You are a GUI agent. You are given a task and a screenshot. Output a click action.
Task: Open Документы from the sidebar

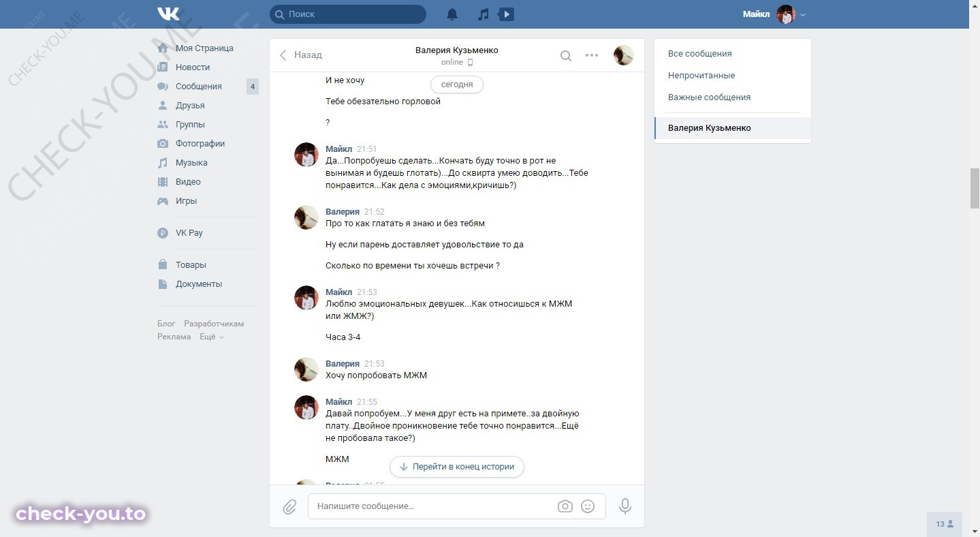(199, 284)
